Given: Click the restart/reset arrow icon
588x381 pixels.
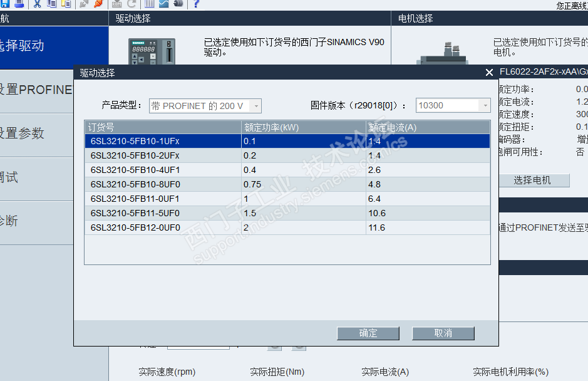Looking at the screenshot, I should click(x=132, y=3).
